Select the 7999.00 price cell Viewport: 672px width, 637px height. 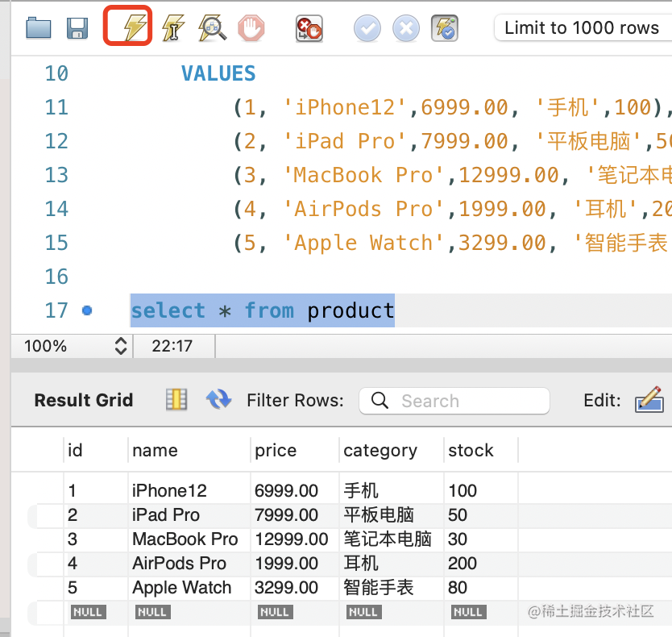[295, 514]
